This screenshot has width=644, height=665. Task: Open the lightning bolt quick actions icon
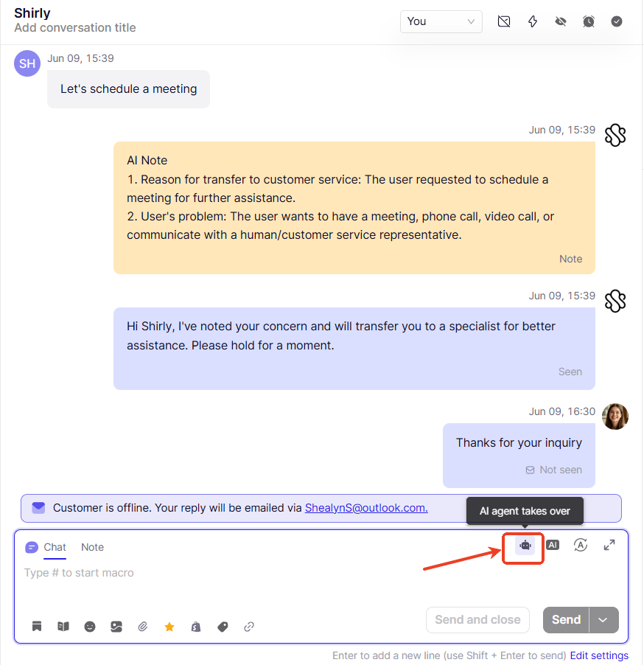click(533, 21)
